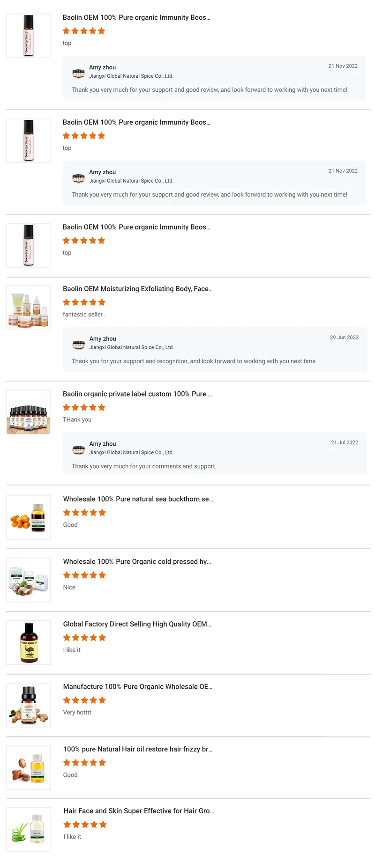375x868 pixels.
Task: Open "Baolin OEM Moisturizing Exfoliating Body" product title
Action: click(137, 289)
